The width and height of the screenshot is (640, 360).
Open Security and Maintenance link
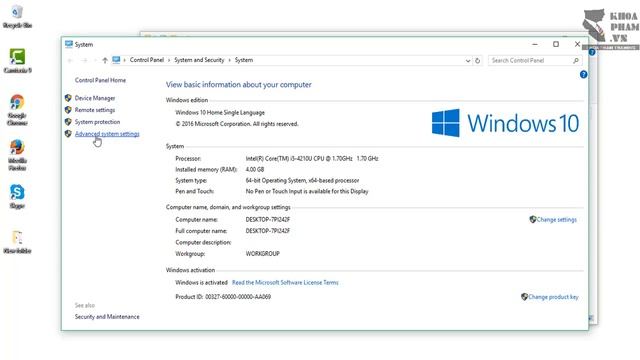pyautogui.click(x=107, y=316)
